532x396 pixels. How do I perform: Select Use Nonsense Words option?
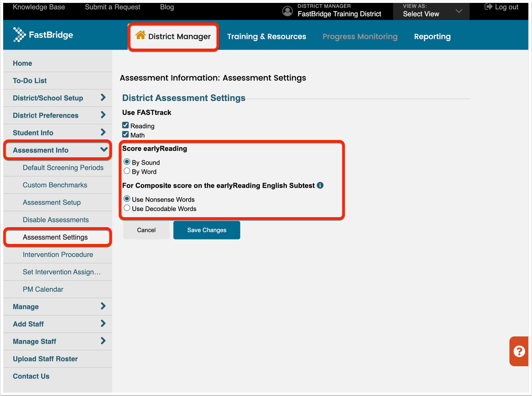(127, 199)
